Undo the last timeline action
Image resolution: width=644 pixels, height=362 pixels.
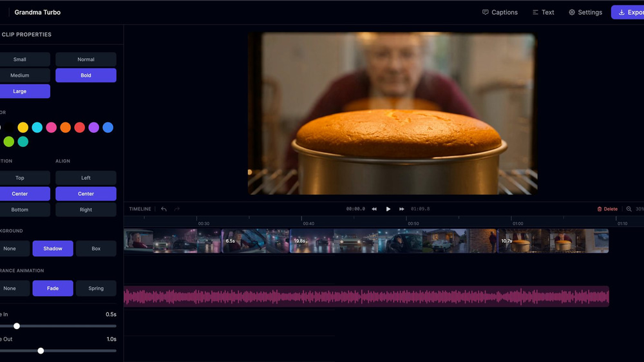tap(164, 209)
